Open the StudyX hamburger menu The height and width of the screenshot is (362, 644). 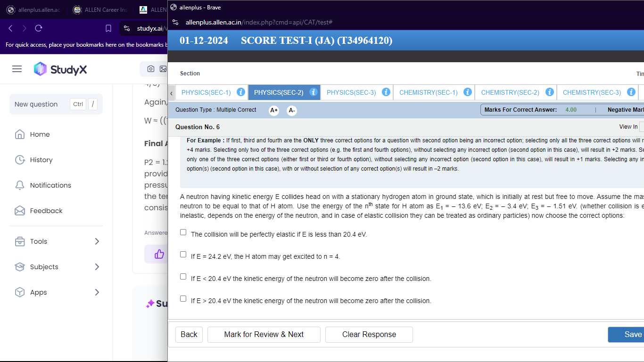pos(17,69)
